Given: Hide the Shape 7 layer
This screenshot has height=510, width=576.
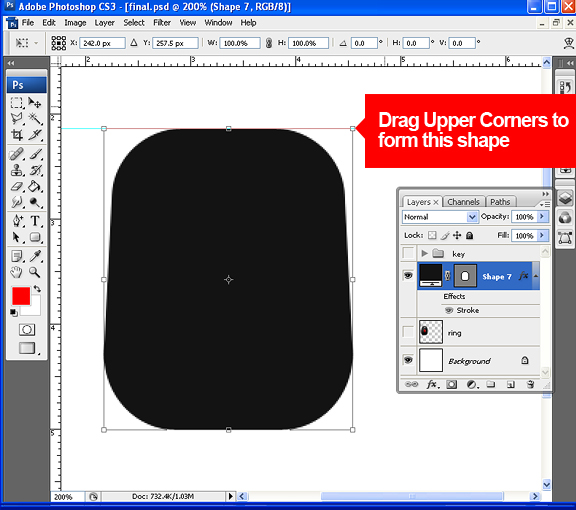Looking at the screenshot, I should tap(408, 275).
